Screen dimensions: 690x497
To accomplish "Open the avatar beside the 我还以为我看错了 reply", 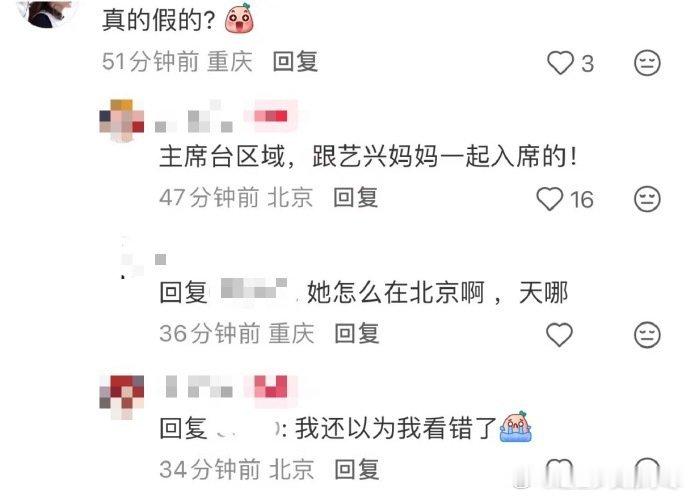I will [x=122, y=397].
